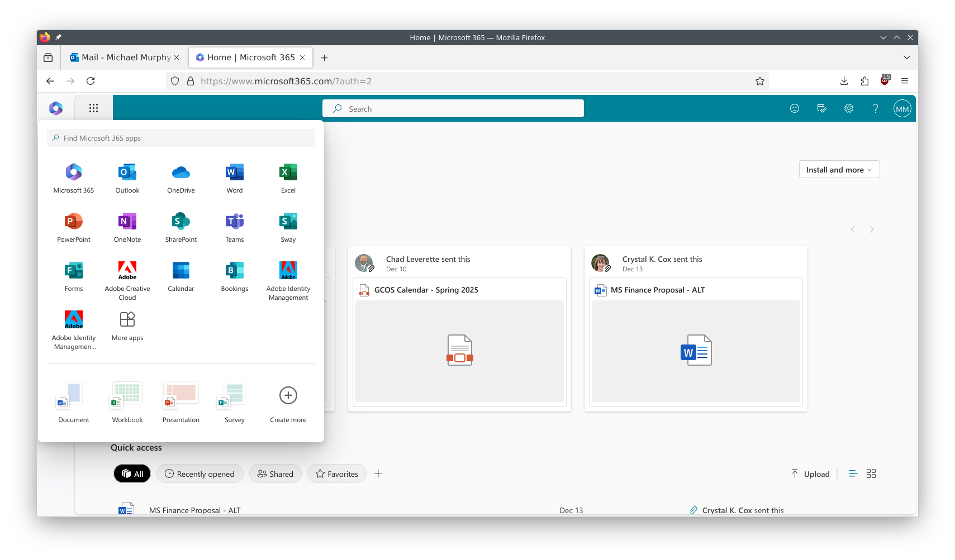Open OneNote app
Image resolution: width=955 pixels, height=560 pixels.
tap(127, 228)
